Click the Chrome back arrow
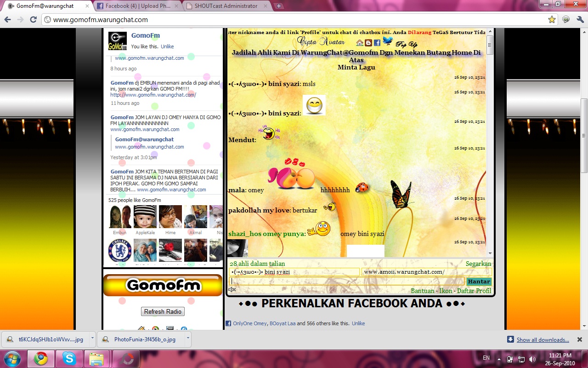This screenshot has height=368, width=588. [x=8, y=20]
